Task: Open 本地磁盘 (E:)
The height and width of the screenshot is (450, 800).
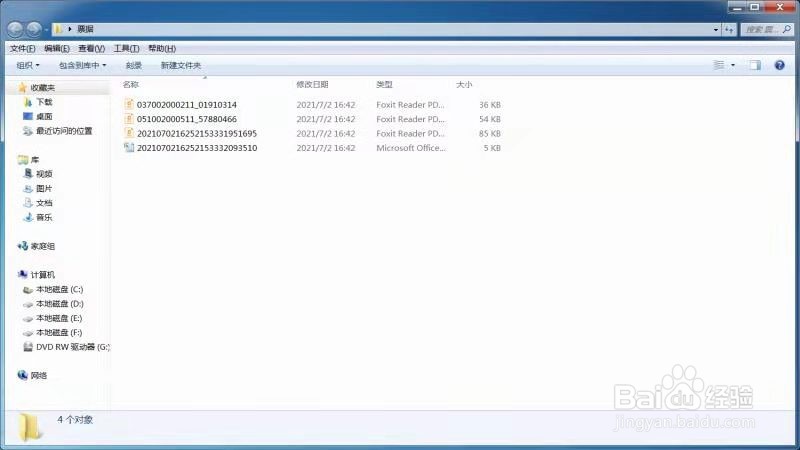Action: pos(59,318)
